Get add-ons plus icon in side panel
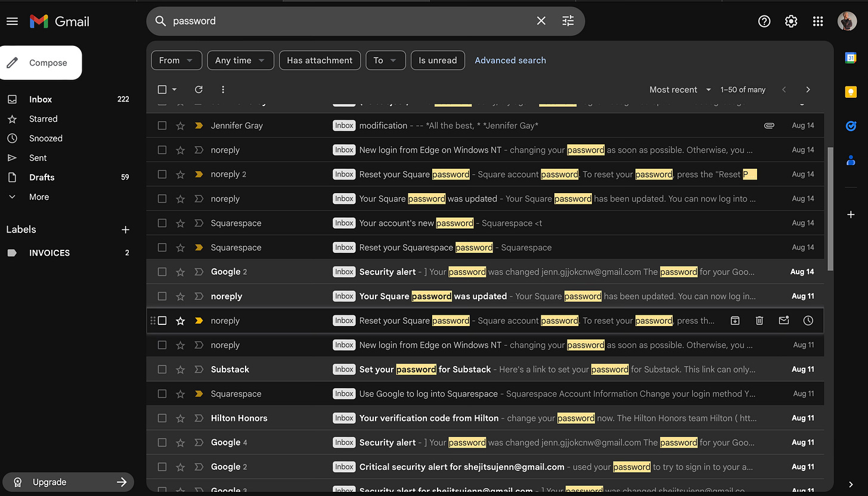 click(851, 214)
